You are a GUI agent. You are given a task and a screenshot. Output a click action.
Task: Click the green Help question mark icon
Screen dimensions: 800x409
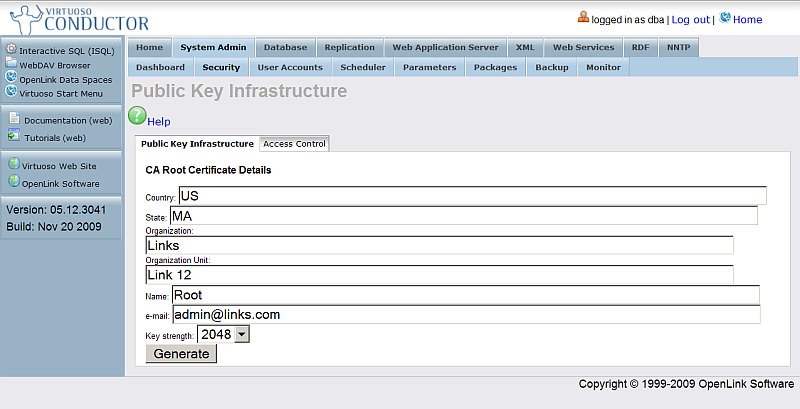click(x=137, y=116)
